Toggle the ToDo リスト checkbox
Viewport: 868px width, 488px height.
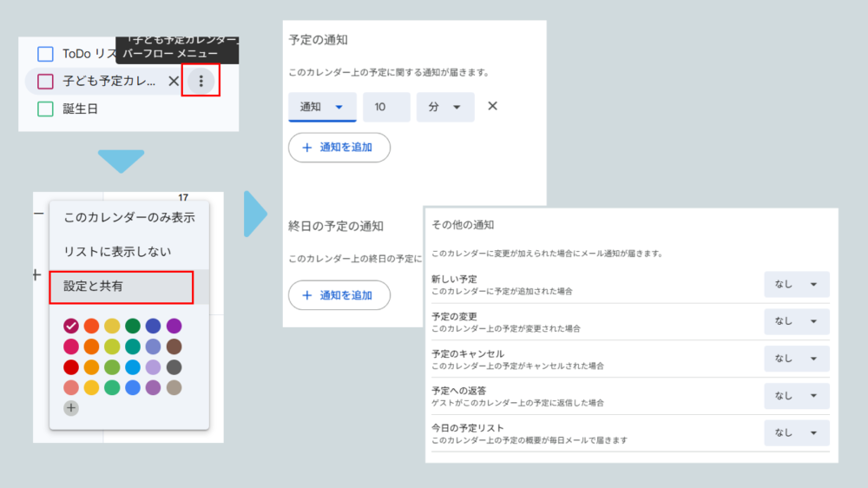coord(45,54)
